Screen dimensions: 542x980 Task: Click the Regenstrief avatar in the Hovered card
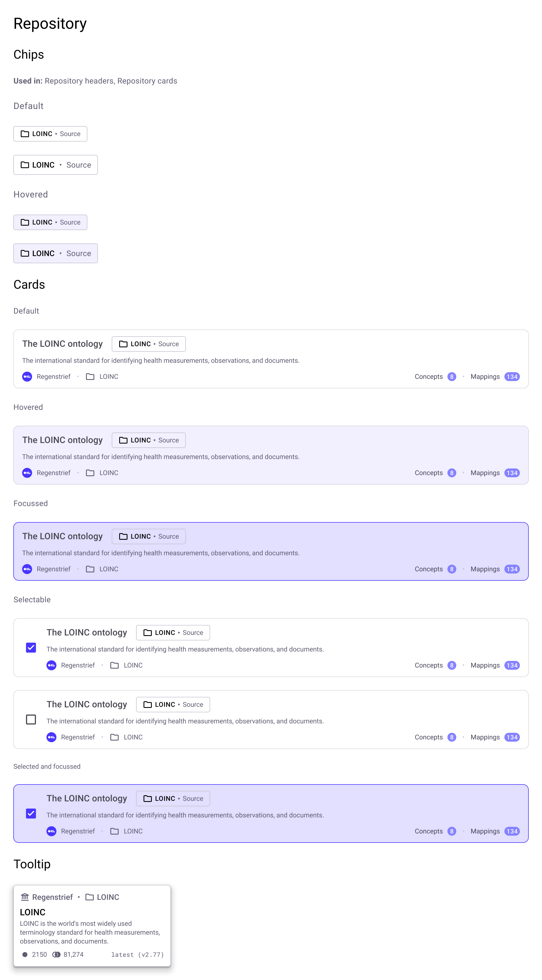click(27, 473)
